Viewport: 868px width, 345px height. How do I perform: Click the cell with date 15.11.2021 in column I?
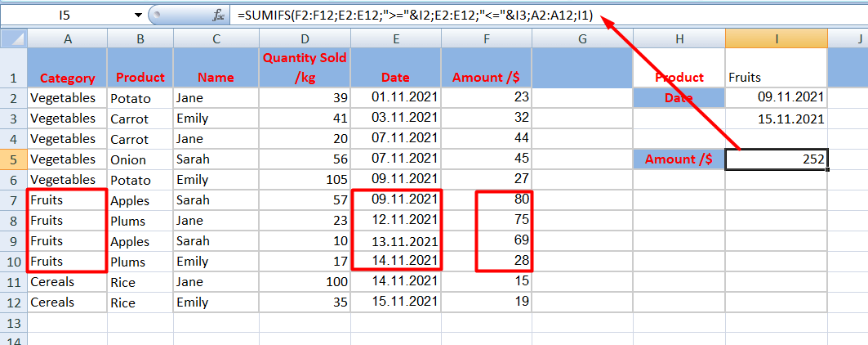[776, 119]
